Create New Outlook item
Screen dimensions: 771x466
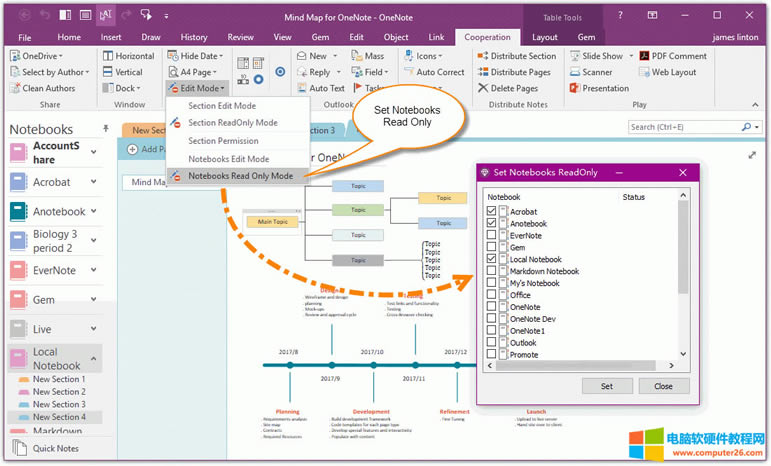point(317,56)
